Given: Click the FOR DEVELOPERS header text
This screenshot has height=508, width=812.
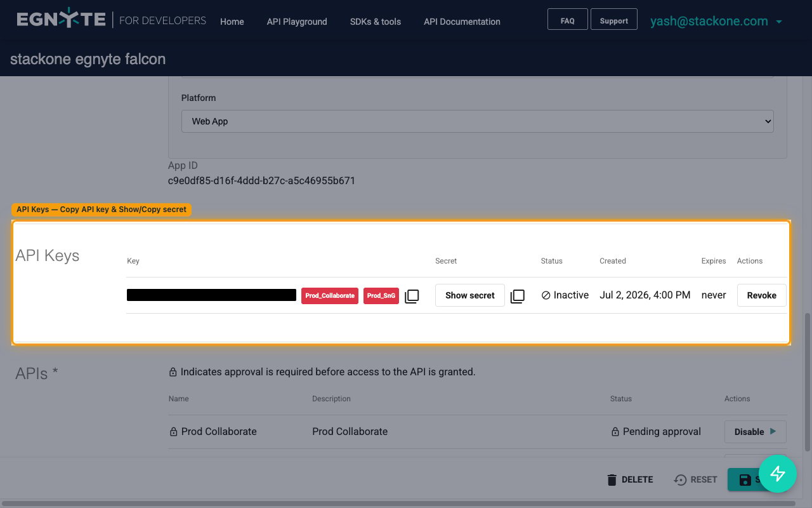Looking at the screenshot, I should (162, 20).
